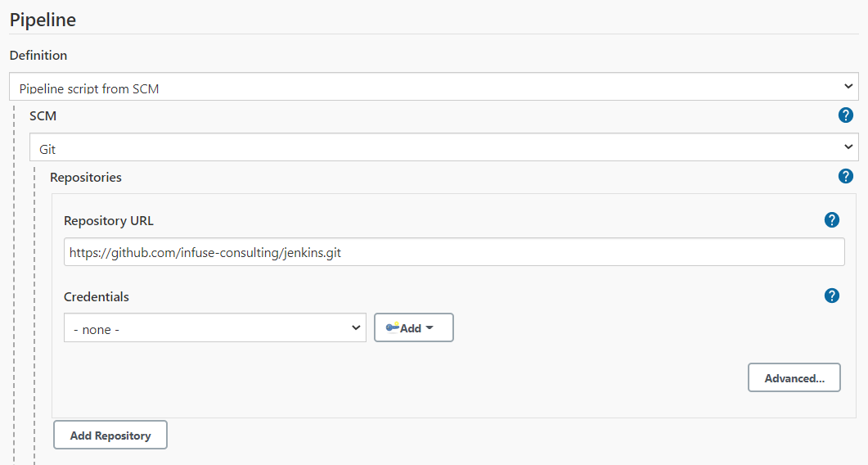Click the Credentials label text
Image resolution: width=868 pixels, height=465 pixels.
click(97, 296)
